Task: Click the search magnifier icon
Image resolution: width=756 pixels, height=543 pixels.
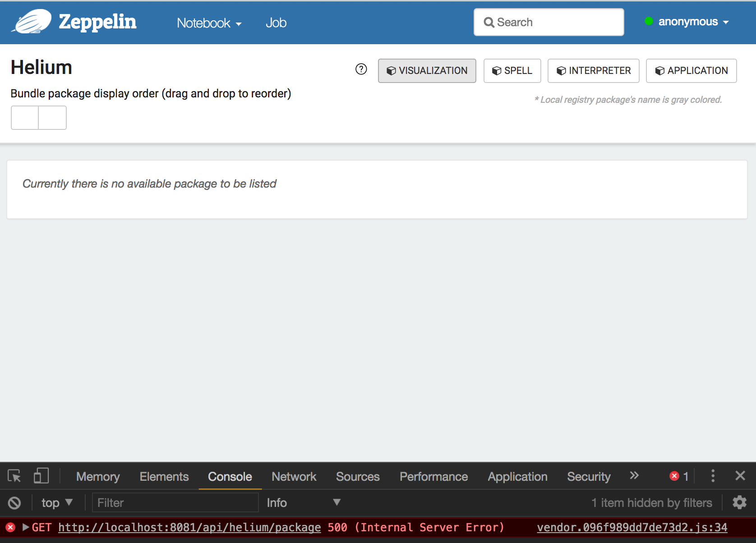Action: click(x=489, y=22)
